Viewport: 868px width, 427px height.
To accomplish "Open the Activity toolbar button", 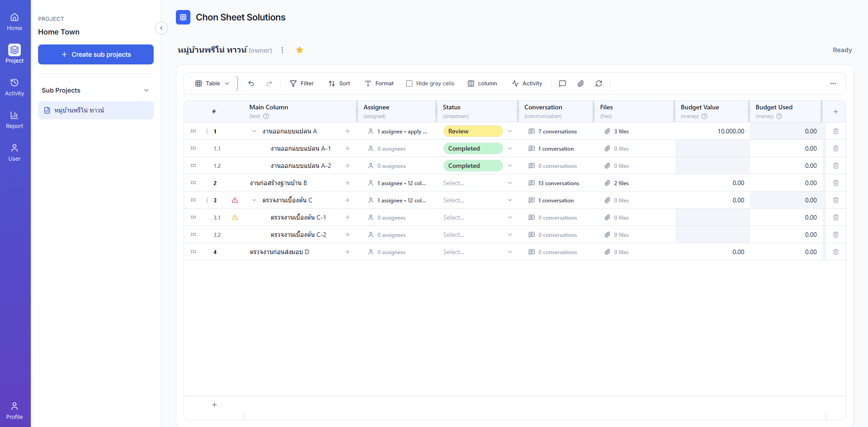I will coord(527,83).
